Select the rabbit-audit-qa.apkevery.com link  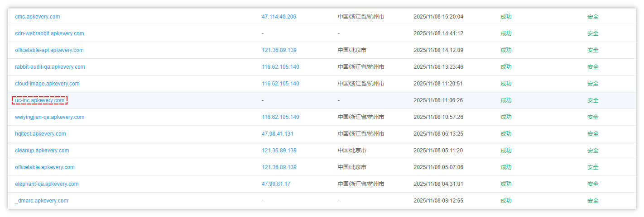(50, 67)
